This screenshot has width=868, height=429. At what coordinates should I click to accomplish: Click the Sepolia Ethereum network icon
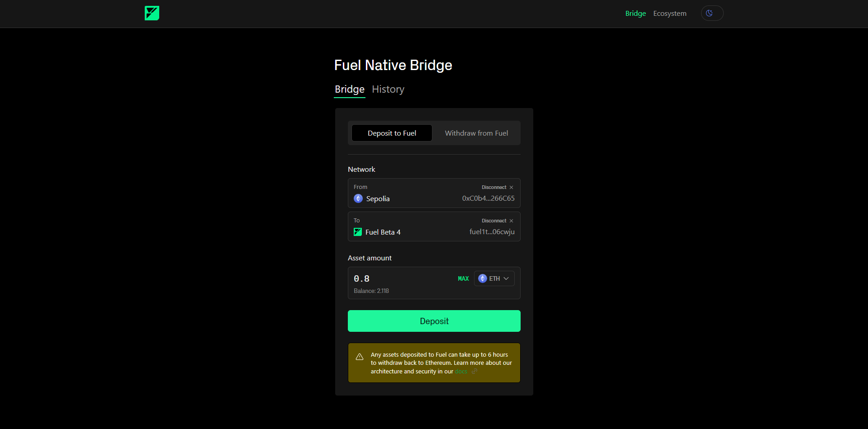click(x=358, y=198)
